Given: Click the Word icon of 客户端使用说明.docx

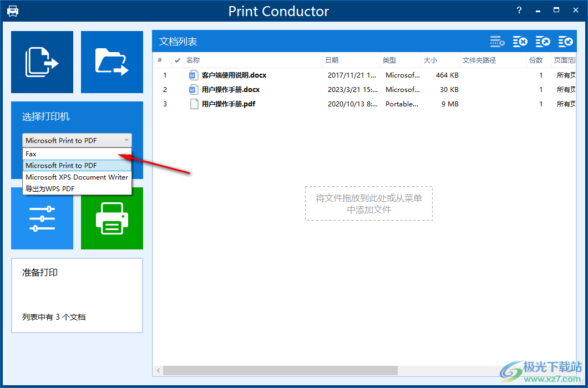Looking at the screenshot, I should [194, 75].
